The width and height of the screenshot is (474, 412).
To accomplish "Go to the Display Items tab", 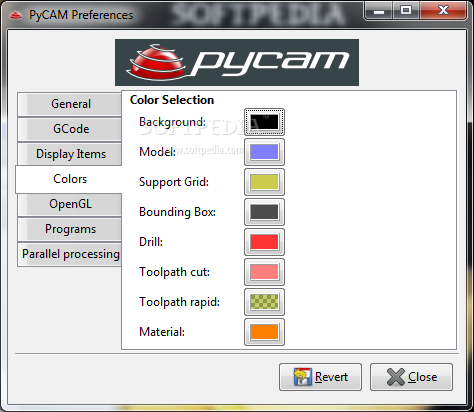I will click(x=70, y=154).
